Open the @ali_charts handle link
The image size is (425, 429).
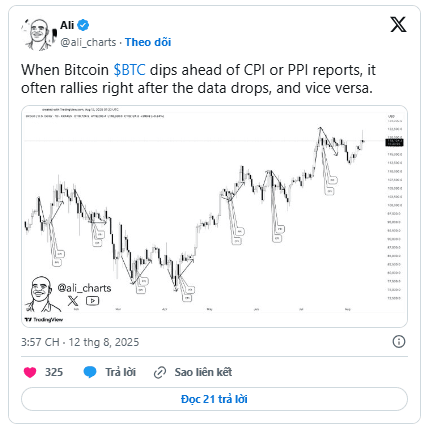point(88,42)
